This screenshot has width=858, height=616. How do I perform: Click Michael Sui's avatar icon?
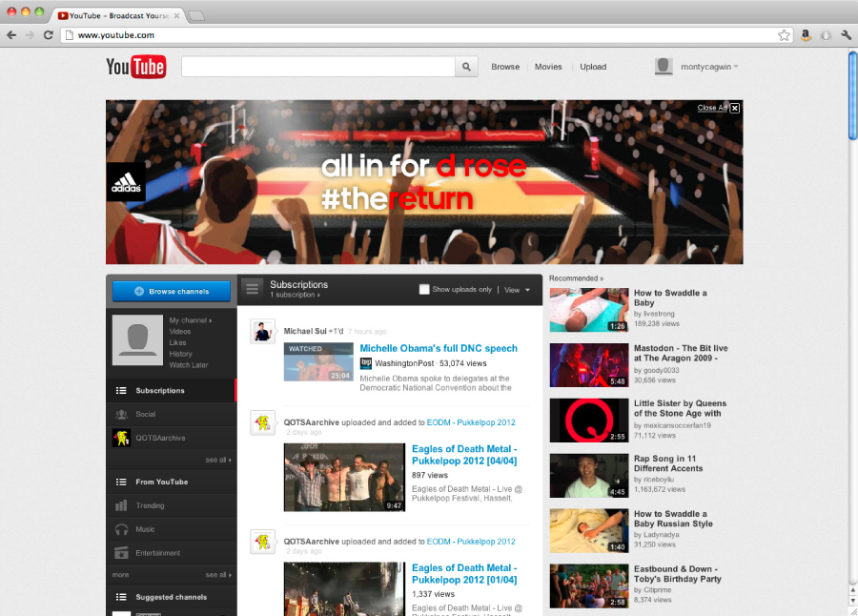263,331
